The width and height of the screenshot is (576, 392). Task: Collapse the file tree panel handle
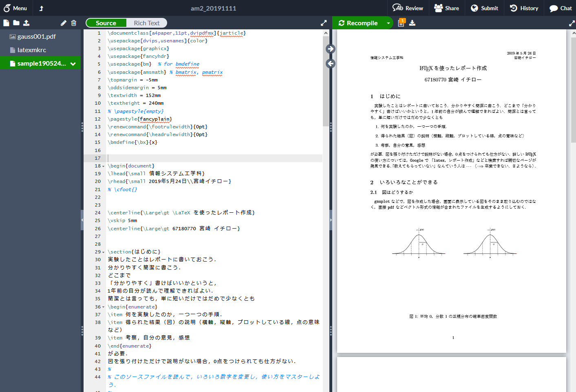tap(82, 220)
